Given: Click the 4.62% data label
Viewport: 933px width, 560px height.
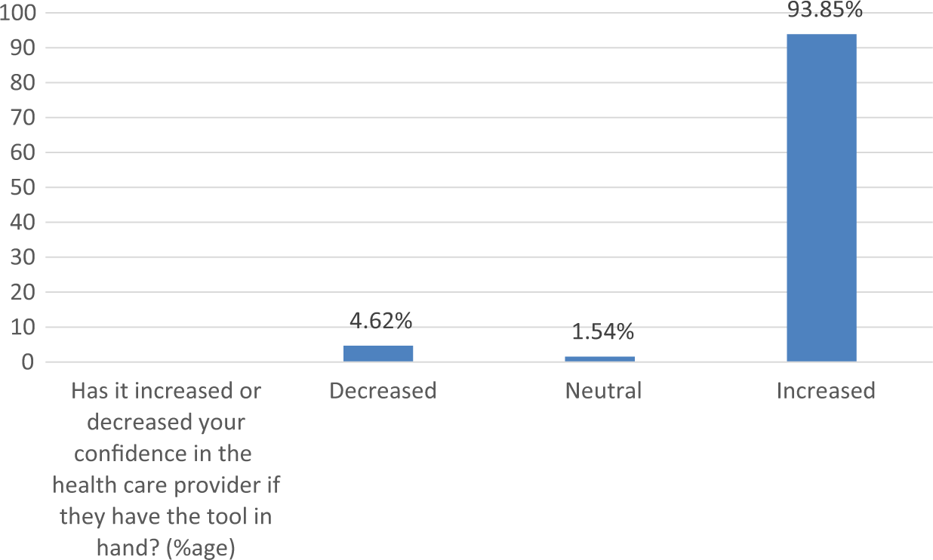Looking at the screenshot, I should (381, 321).
